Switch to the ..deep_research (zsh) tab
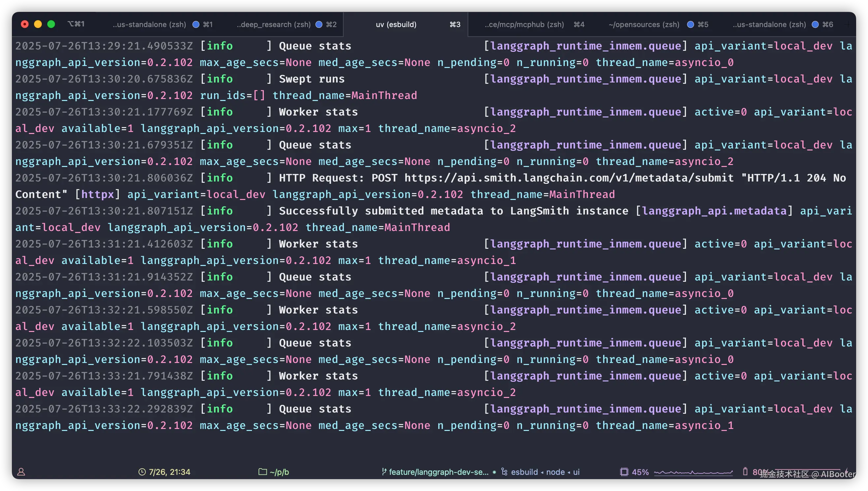Image resolution: width=868 pixels, height=491 pixels. 274,24
